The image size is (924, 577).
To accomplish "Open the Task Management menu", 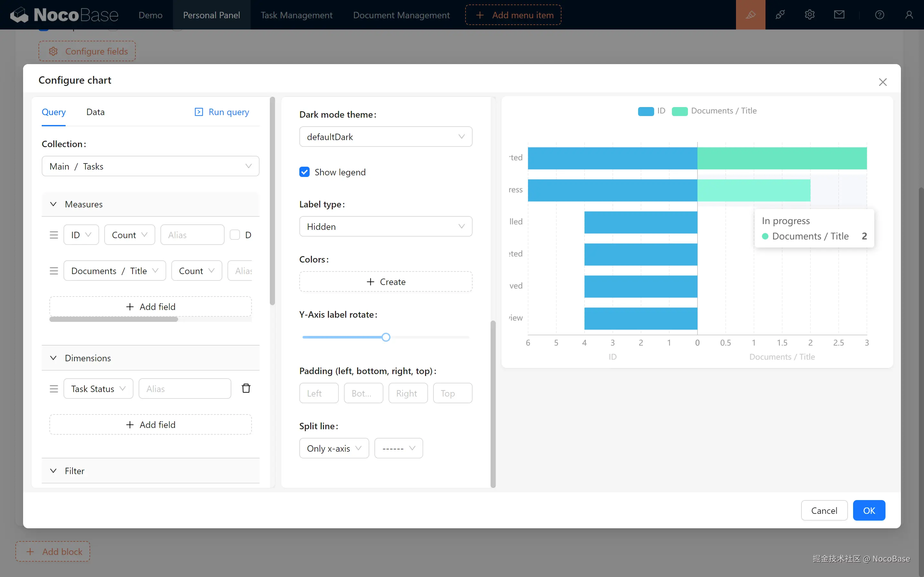I will 296,15.
